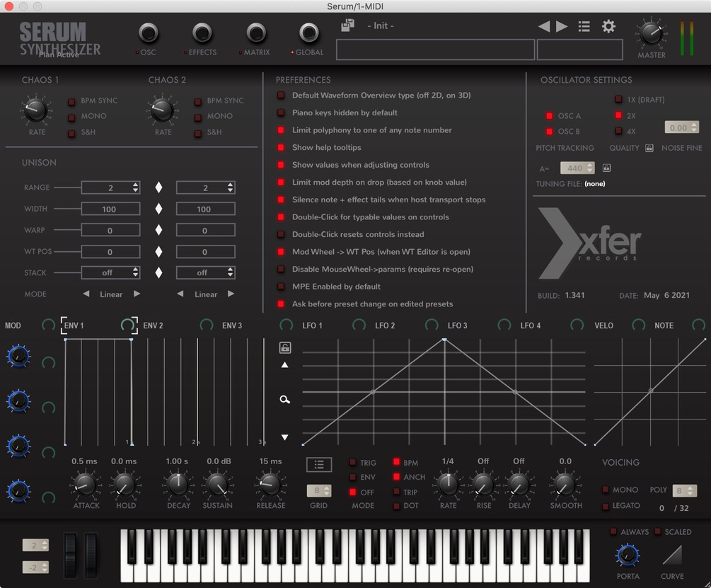This screenshot has height=588, width=711.
Task: Switch to the EFFECTS tab
Action: click(202, 33)
